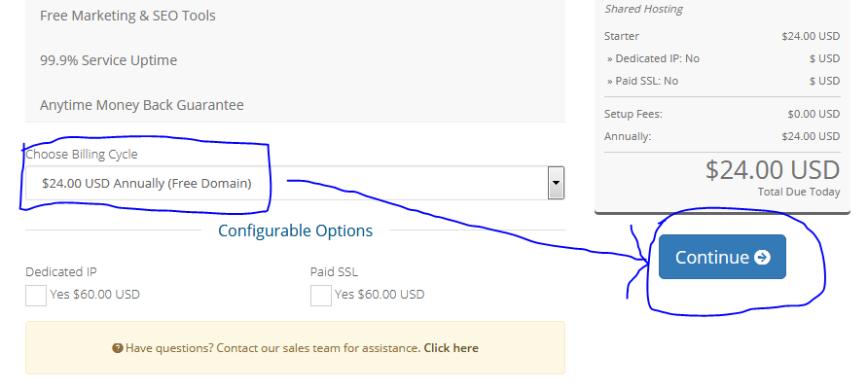The height and width of the screenshot is (390, 868).
Task: Click the "Shared Hosting" summary heading
Action: [643, 9]
